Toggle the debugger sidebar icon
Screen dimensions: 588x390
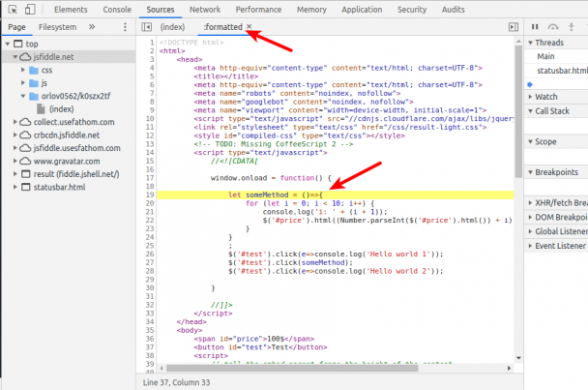[514, 27]
